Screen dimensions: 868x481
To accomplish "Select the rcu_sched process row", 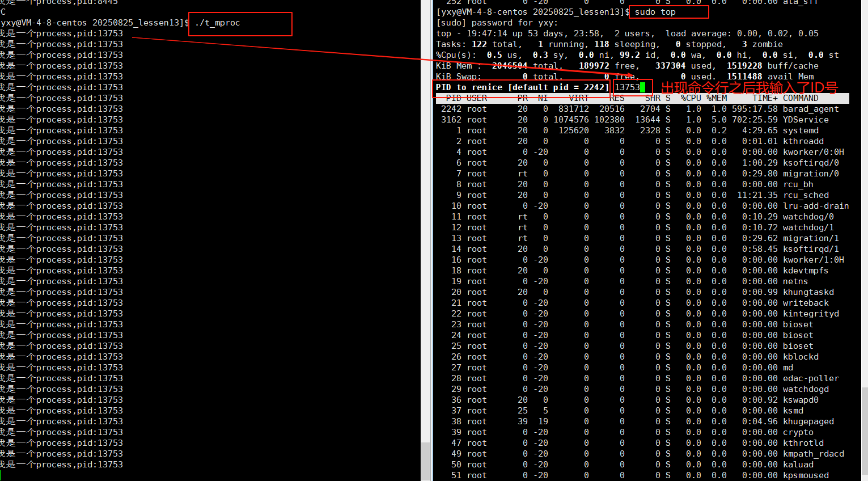I will point(642,195).
